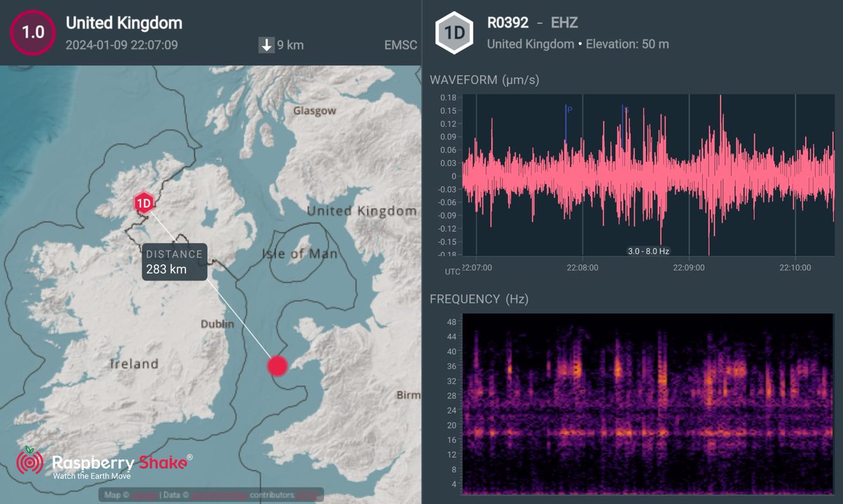Click the 48 Hz axis label
Image resolution: width=843 pixels, height=504 pixels.
tap(452, 322)
